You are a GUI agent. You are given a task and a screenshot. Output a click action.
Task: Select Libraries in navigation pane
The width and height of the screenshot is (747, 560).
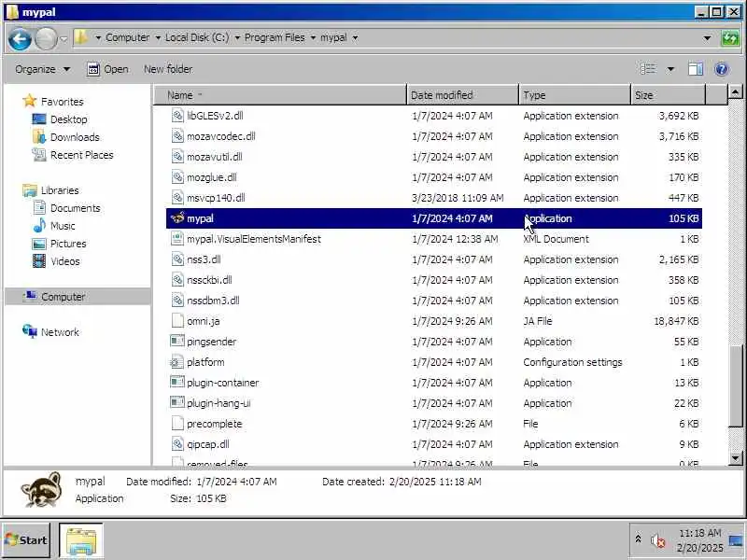[60, 190]
